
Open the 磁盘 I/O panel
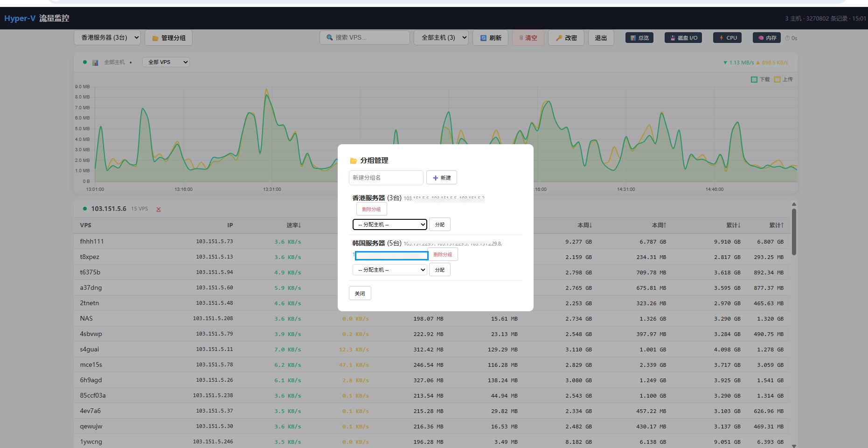point(683,38)
